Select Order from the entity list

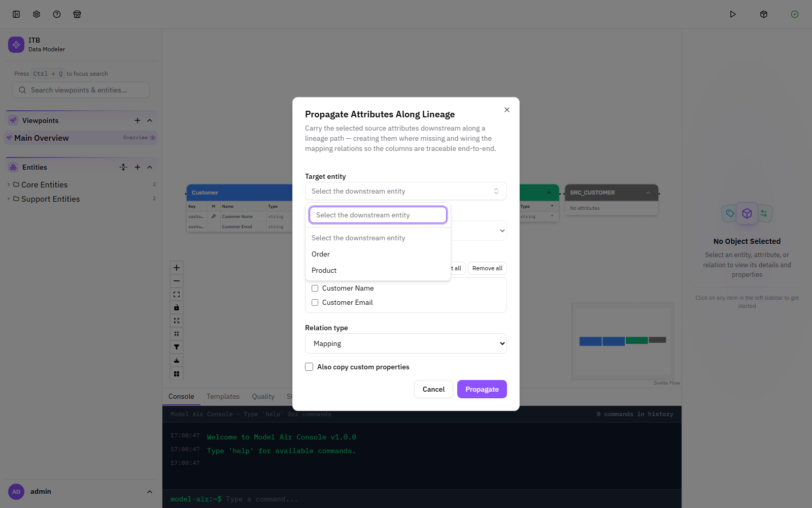378,254
